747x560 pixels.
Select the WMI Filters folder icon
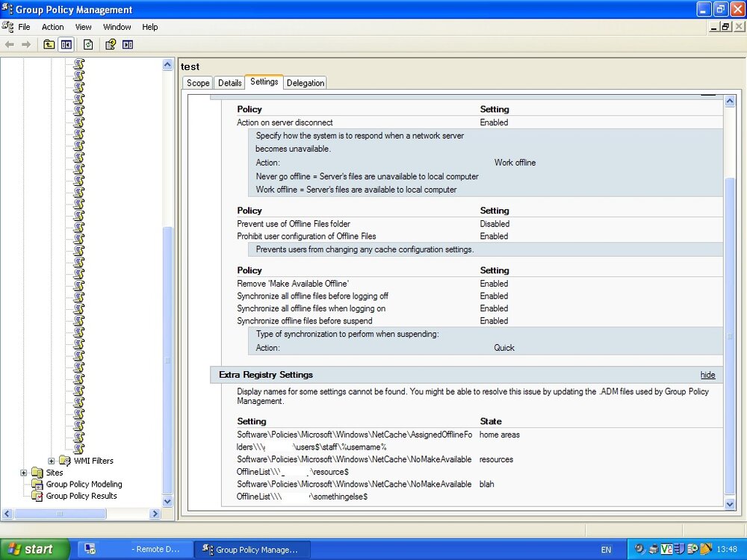[65, 461]
